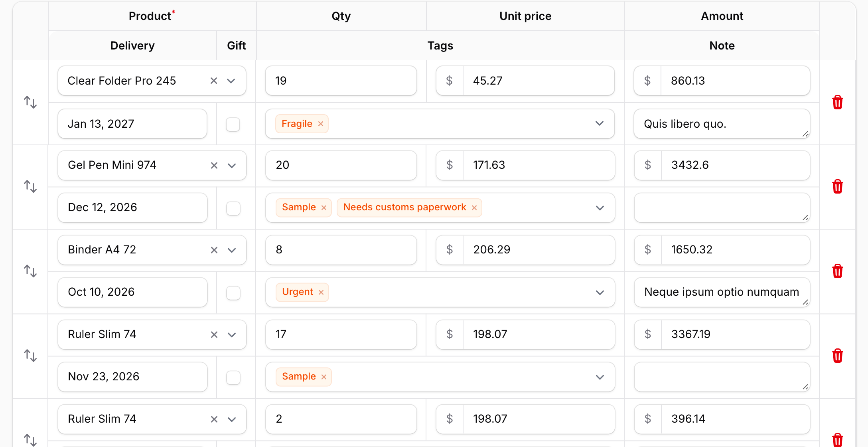Click the Oct 10, 2026 delivery date field
The height and width of the screenshot is (447, 868).
(x=132, y=292)
